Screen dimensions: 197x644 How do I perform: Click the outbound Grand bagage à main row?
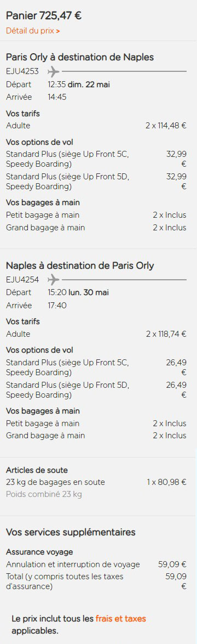(96, 228)
